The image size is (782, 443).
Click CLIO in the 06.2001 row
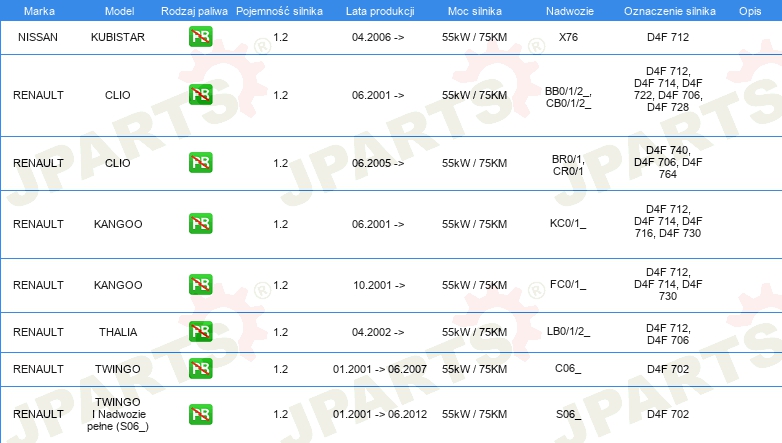coord(118,95)
